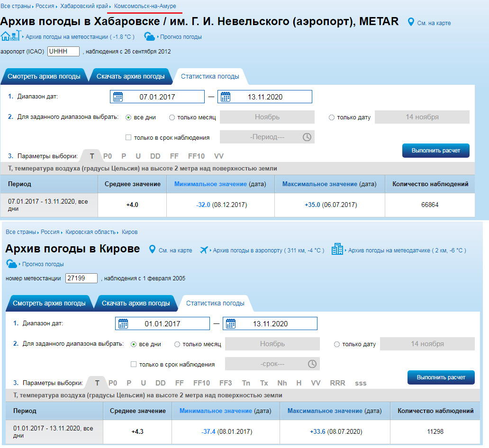Select 'все дни' radio in Kirov panel
The height and width of the screenshot is (448, 489).
[x=134, y=344]
